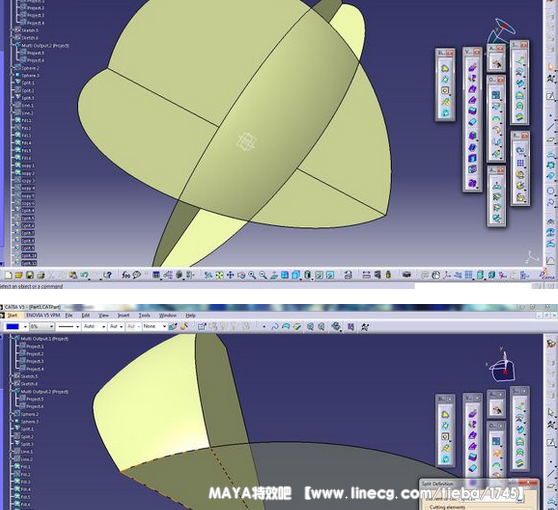Click the 'Select an object or a command' status text
558x510 pixels.
(x=31, y=286)
